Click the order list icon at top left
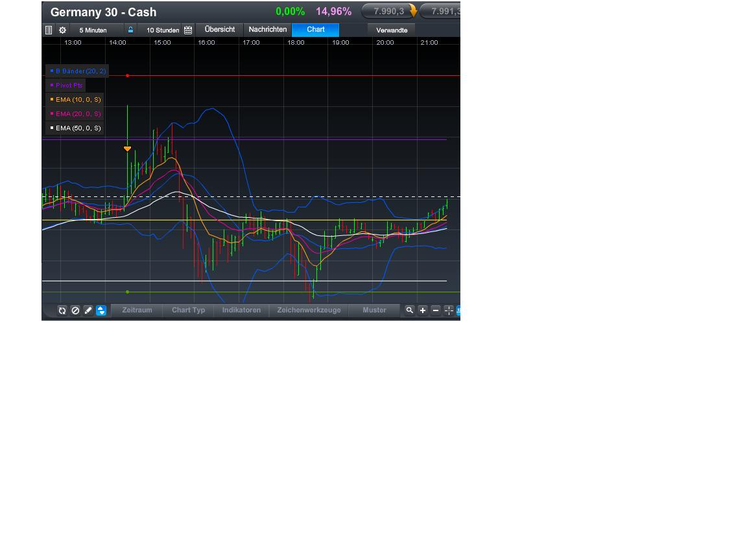Image resolution: width=747 pixels, height=560 pixels. click(49, 30)
